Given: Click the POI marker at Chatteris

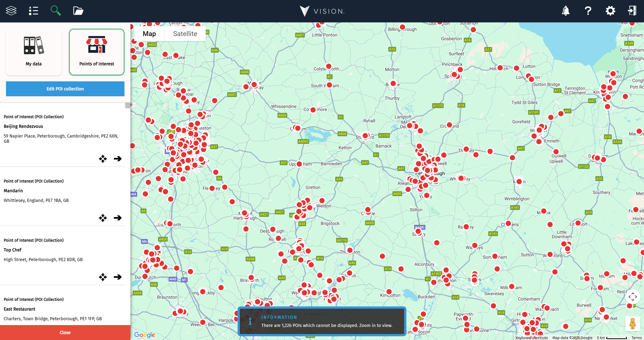Looking at the screenshot, I should click(x=508, y=223).
